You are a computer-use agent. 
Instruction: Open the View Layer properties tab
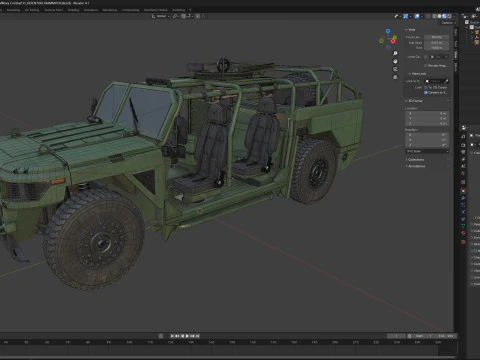point(463,159)
